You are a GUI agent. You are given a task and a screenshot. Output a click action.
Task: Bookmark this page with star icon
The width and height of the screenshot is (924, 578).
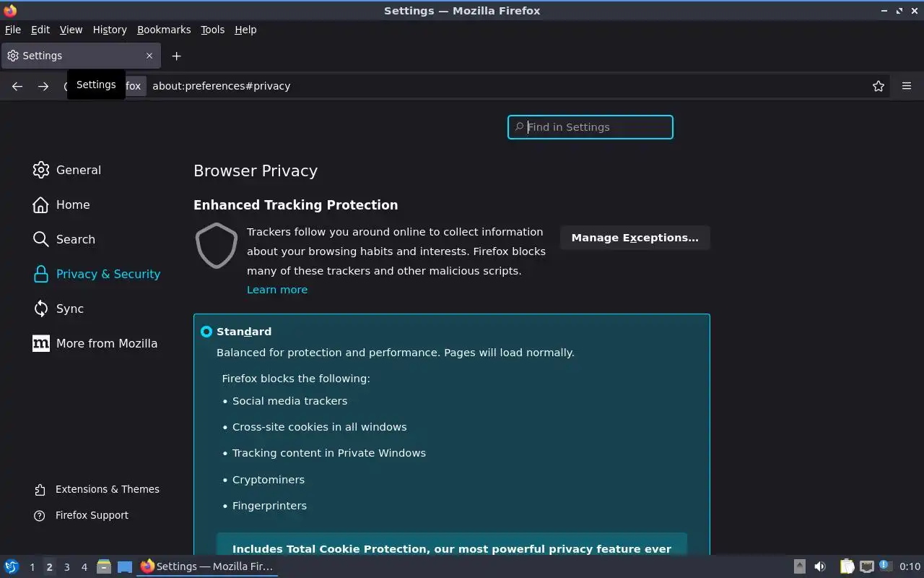pos(879,86)
